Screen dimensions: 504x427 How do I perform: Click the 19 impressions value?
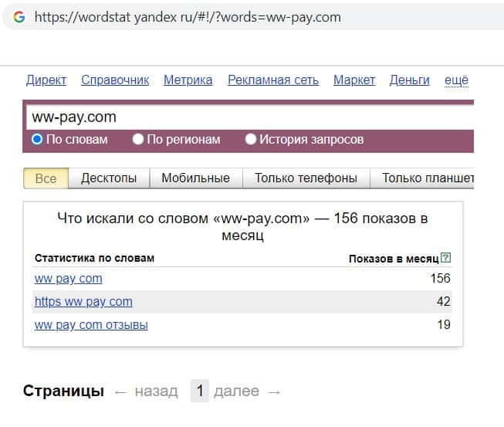pos(444,324)
